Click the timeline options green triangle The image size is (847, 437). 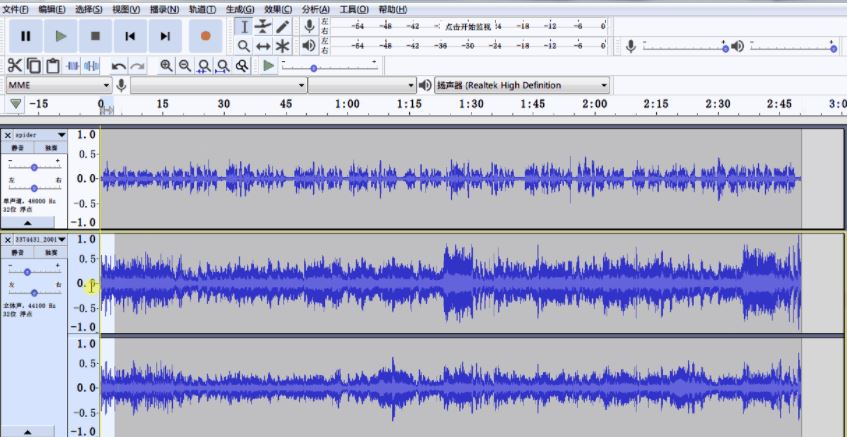(16, 103)
